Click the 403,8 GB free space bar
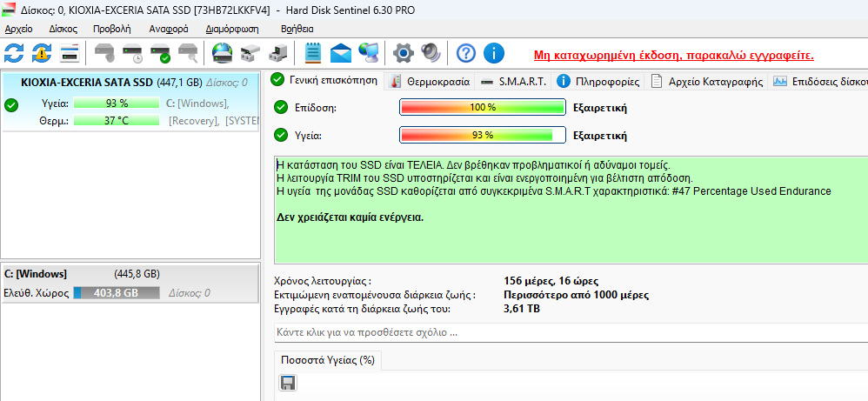This screenshot has width=868, height=401. pyautogui.click(x=117, y=293)
